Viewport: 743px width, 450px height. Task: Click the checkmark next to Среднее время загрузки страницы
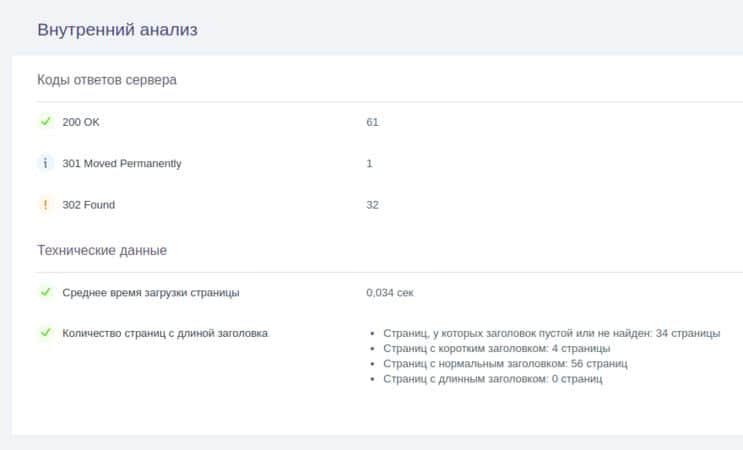click(x=45, y=292)
